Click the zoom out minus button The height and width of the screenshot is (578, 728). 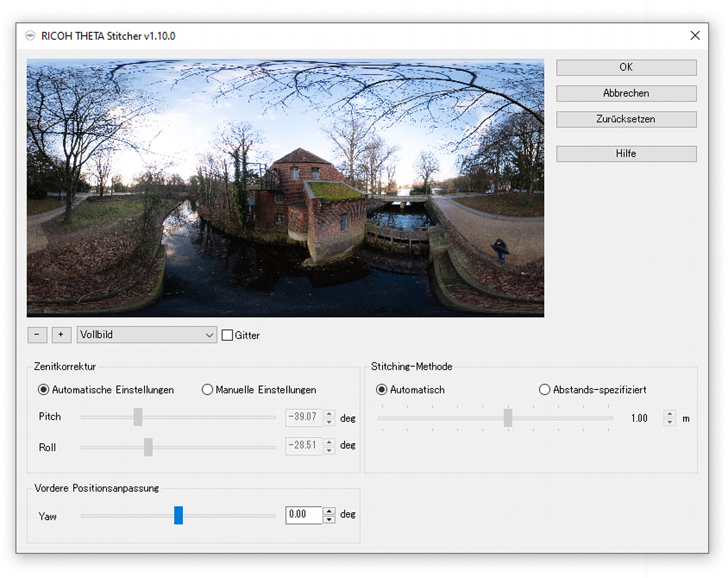pos(37,334)
